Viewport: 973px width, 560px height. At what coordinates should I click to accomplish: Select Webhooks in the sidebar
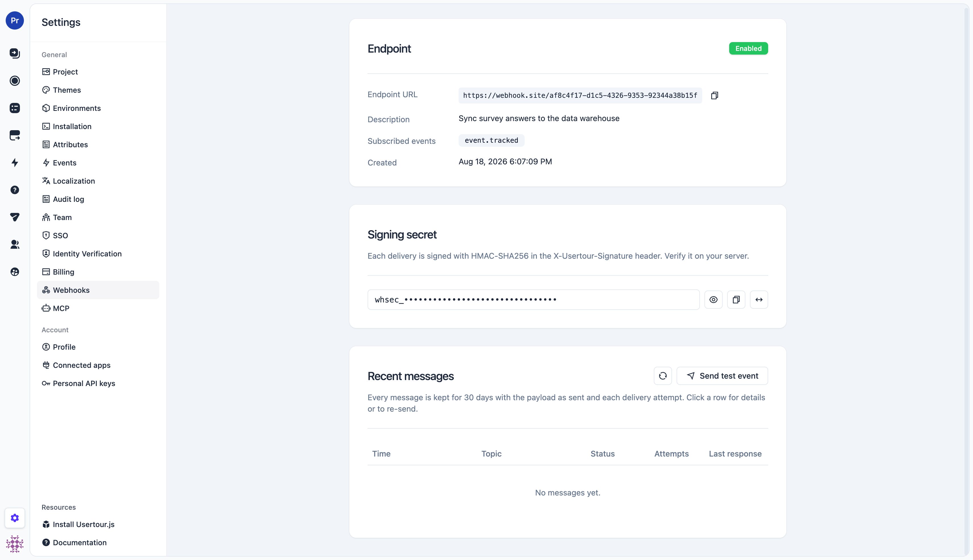[x=98, y=290]
